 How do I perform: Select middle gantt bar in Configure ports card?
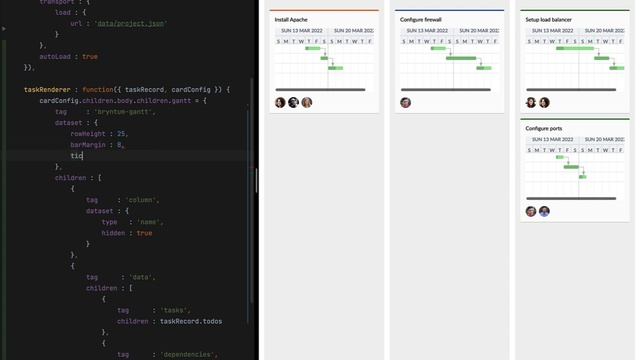pyautogui.click(x=571, y=167)
